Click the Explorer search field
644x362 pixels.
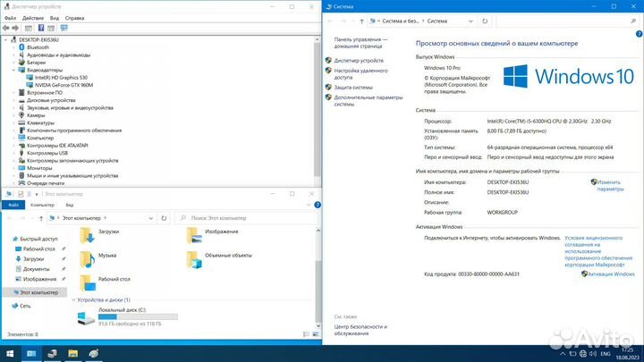point(247,218)
